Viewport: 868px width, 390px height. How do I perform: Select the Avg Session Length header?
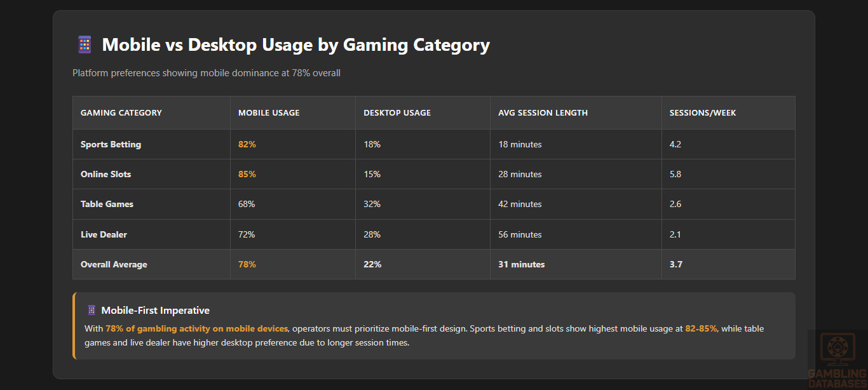tap(543, 113)
